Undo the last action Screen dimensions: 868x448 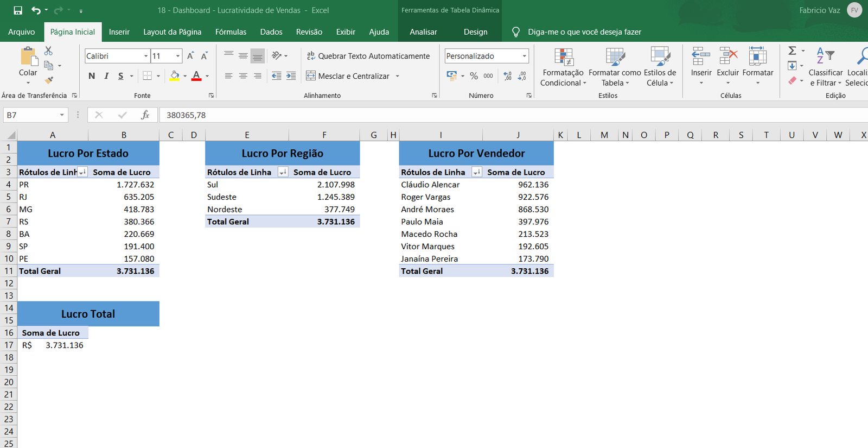tap(36, 10)
